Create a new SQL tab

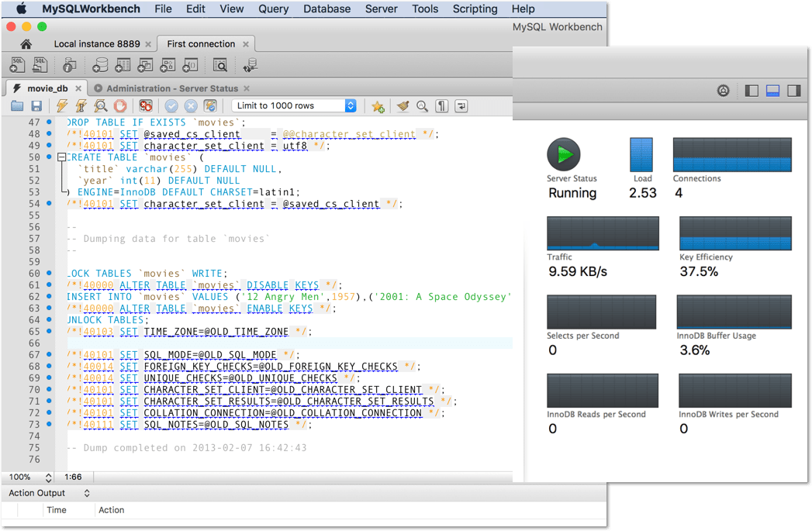(18, 64)
